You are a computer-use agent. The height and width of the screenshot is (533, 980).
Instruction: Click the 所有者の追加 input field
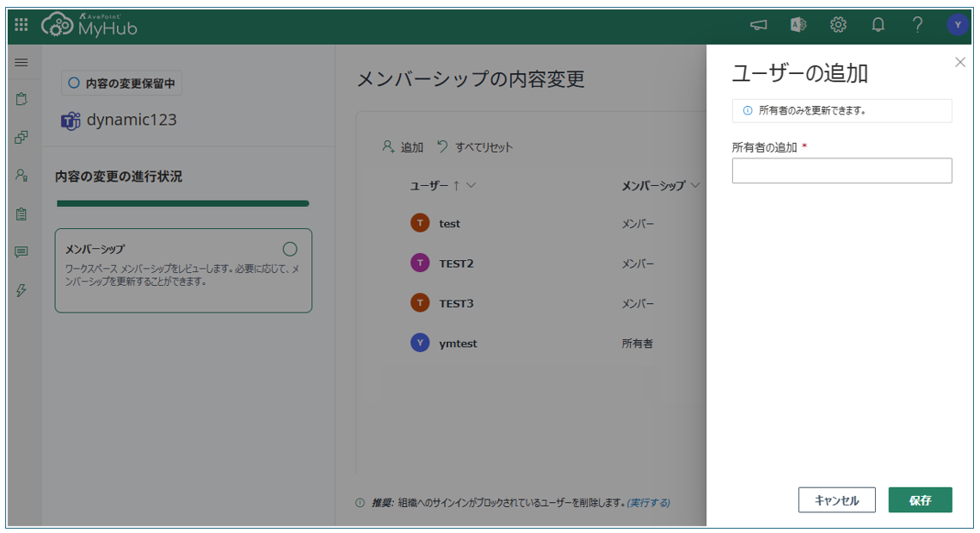point(841,170)
